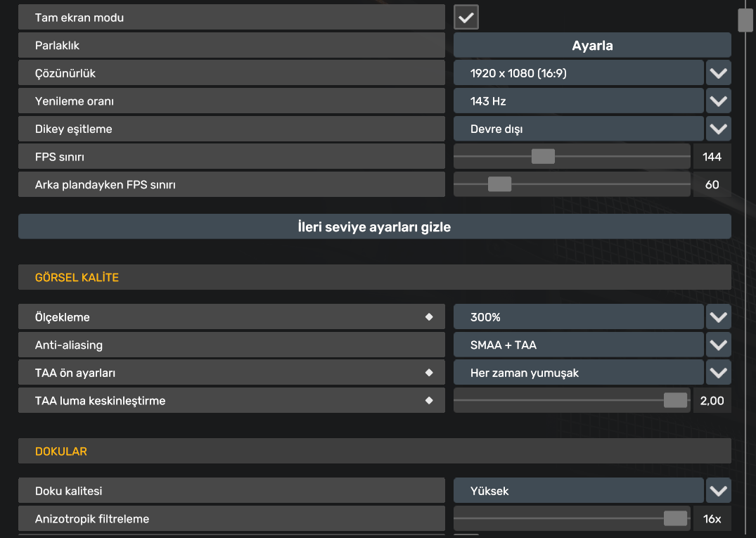Click the Anizotropik filtreleme slider handle
The image size is (756, 538).
(675, 519)
